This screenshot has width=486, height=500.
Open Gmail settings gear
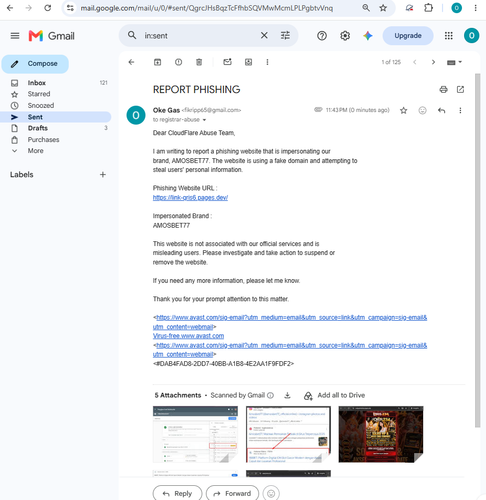tap(345, 36)
